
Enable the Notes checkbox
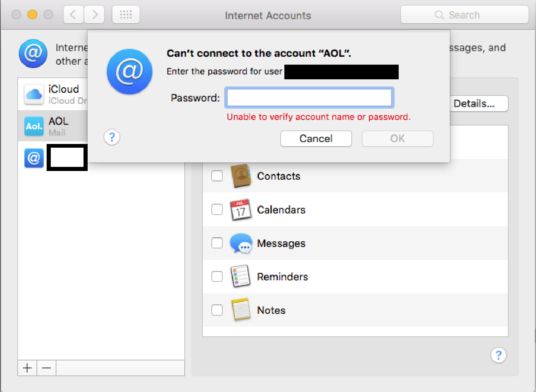point(217,310)
